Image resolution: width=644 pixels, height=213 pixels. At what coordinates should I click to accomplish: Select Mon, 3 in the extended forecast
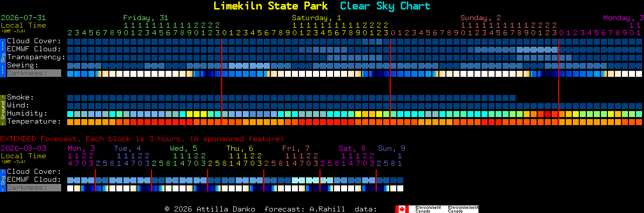click(81, 148)
